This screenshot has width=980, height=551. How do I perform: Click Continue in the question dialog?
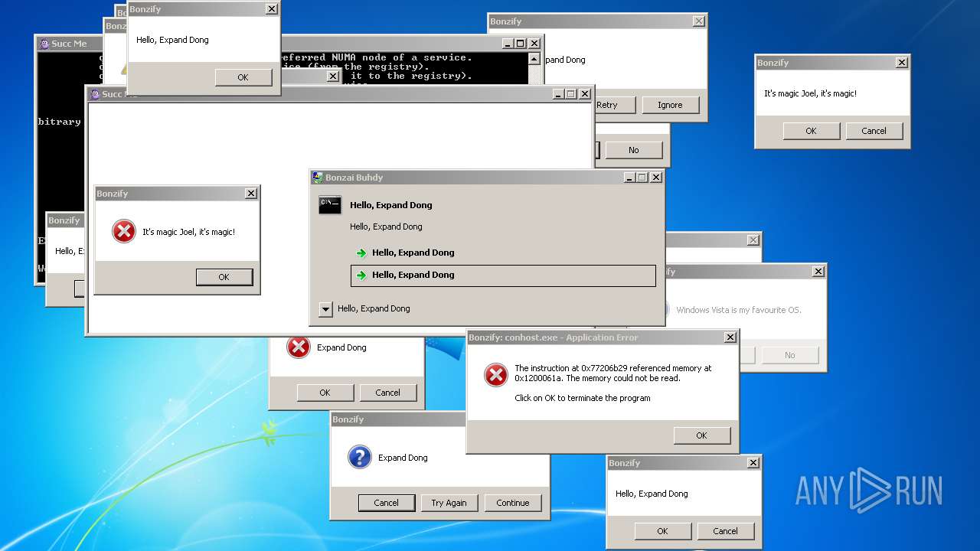point(512,503)
